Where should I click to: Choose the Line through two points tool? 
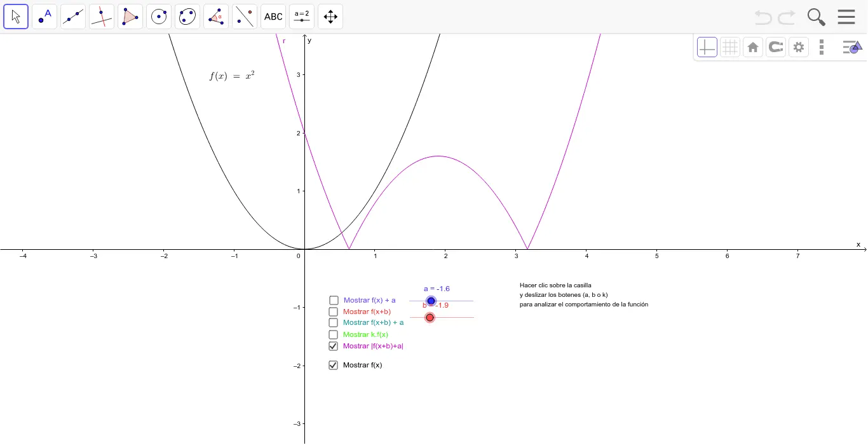(x=73, y=17)
